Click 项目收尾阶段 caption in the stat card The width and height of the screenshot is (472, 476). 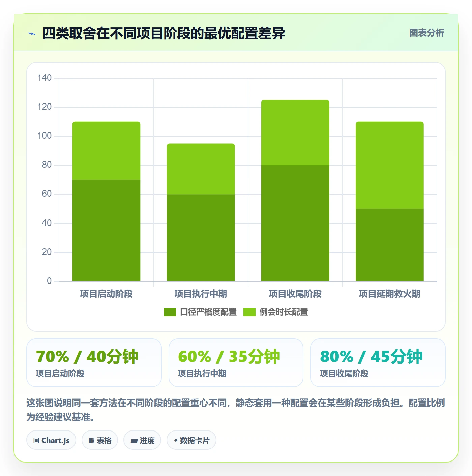pyautogui.click(x=344, y=374)
